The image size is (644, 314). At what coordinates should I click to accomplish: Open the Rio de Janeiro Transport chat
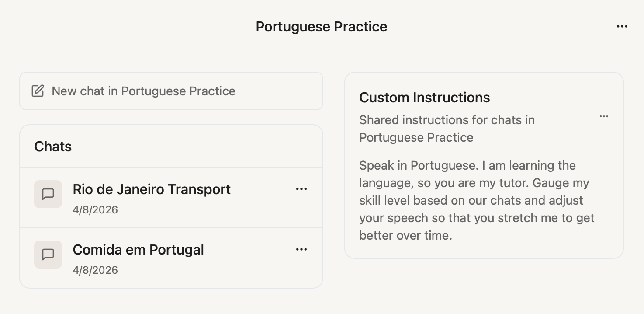pos(151,189)
